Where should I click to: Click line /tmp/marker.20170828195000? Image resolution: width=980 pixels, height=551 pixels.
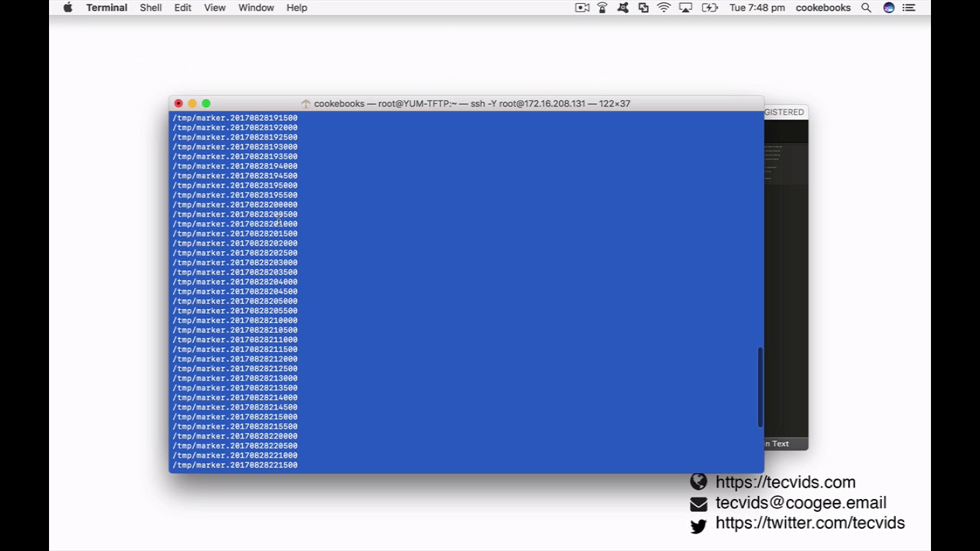(x=235, y=185)
